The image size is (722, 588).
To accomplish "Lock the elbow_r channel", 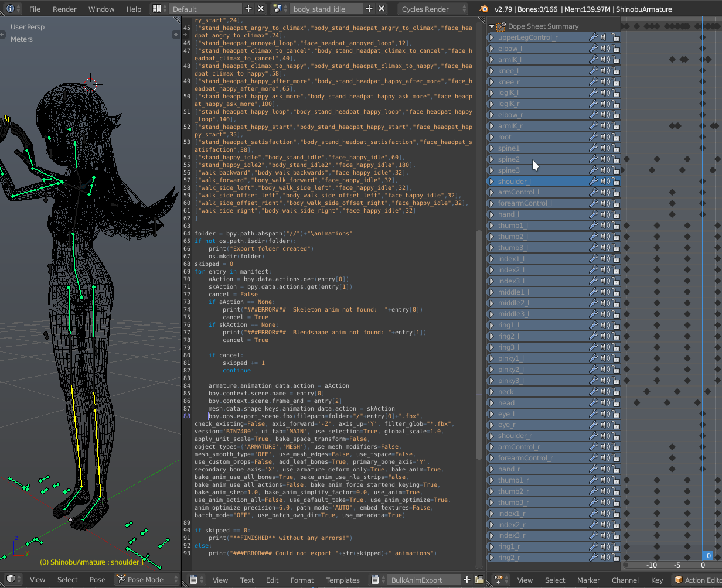I will [x=615, y=115].
